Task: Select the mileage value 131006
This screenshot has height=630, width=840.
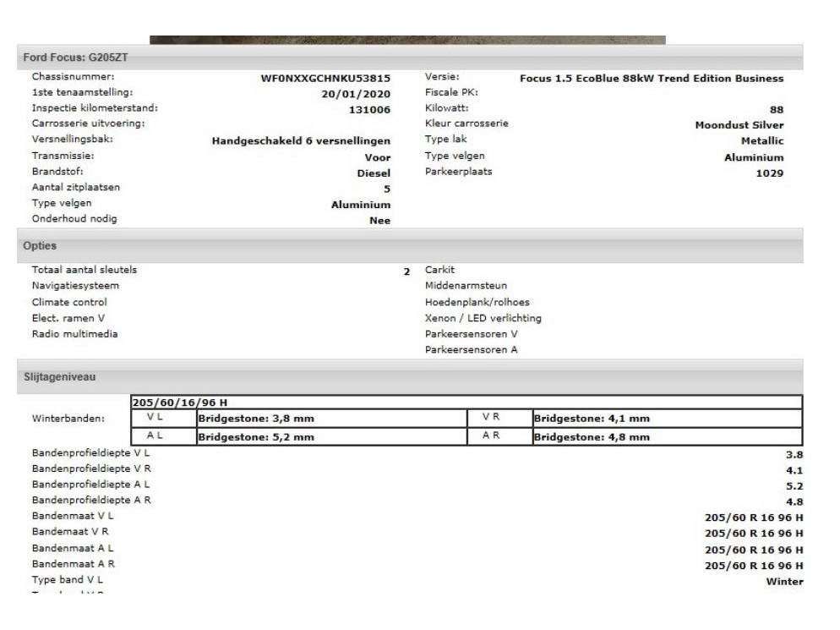Action: point(369,109)
